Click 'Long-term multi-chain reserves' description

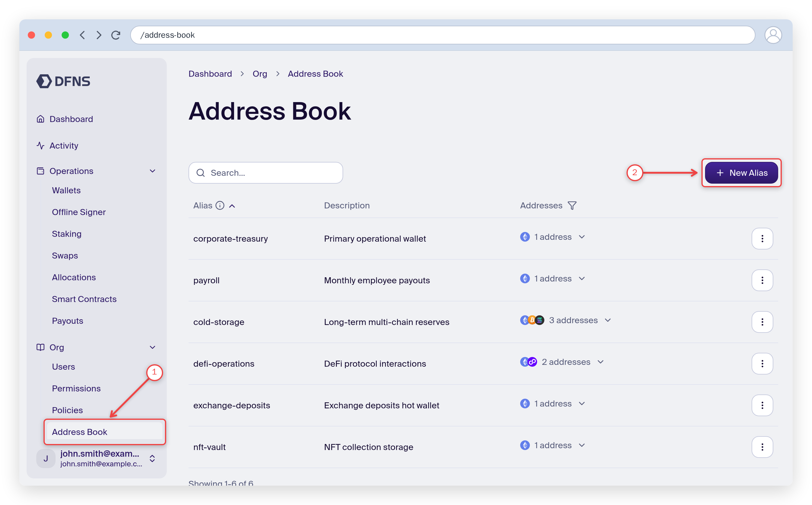386,322
